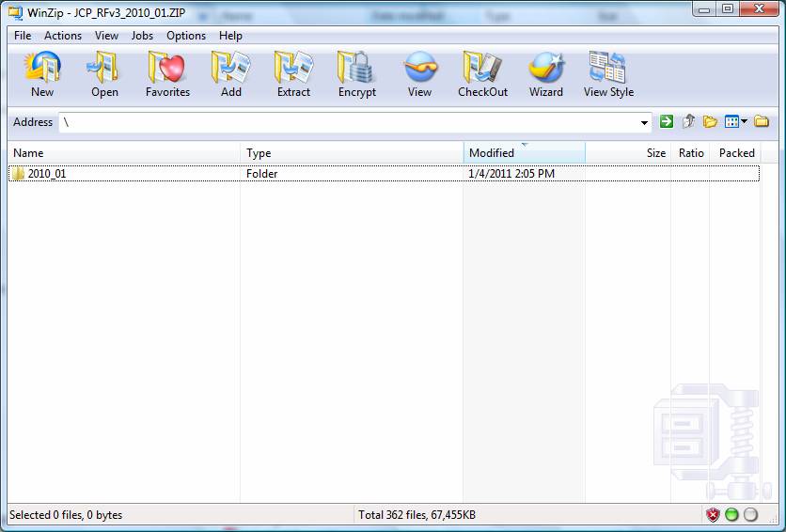Select the 2010_01 folder icon
Viewport: 786px width, 532px height.
coord(18,174)
